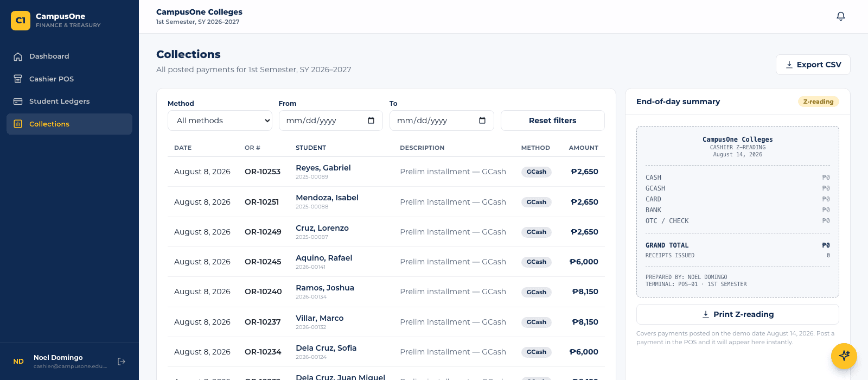Image resolution: width=868 pixels, height=380 pixels.
Task: Click the GCash badge for Aquino, Rafael
Action: pyautogui.click(x=537, y=262)
